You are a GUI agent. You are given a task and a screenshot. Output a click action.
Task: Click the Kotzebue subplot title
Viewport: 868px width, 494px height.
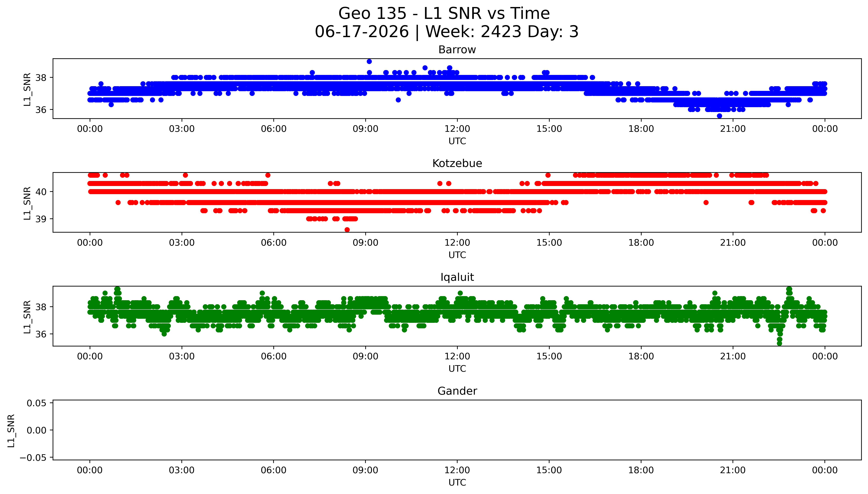click(x=457, y=164)
